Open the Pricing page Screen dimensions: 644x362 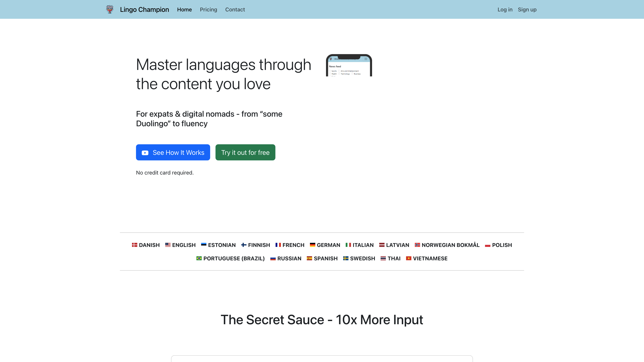208,9
